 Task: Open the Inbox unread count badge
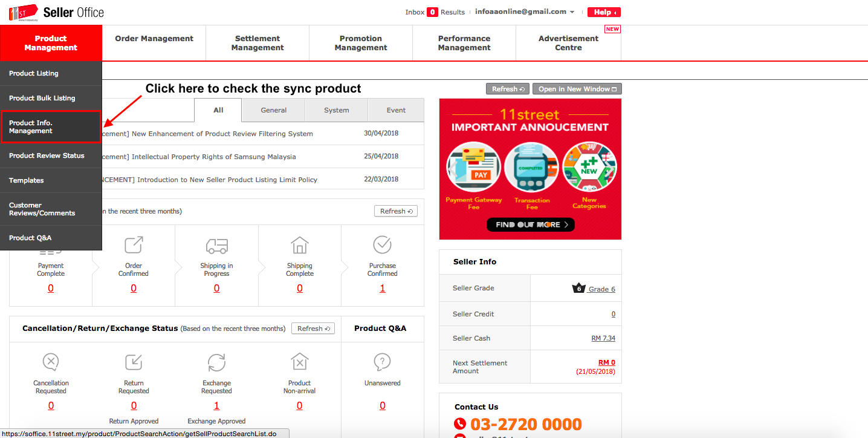tap(432, 12)
